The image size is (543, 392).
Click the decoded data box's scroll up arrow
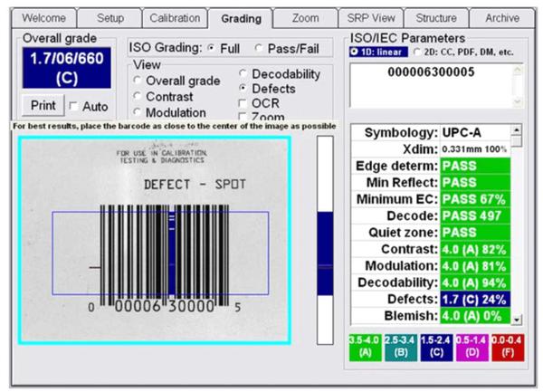point(517,71)
